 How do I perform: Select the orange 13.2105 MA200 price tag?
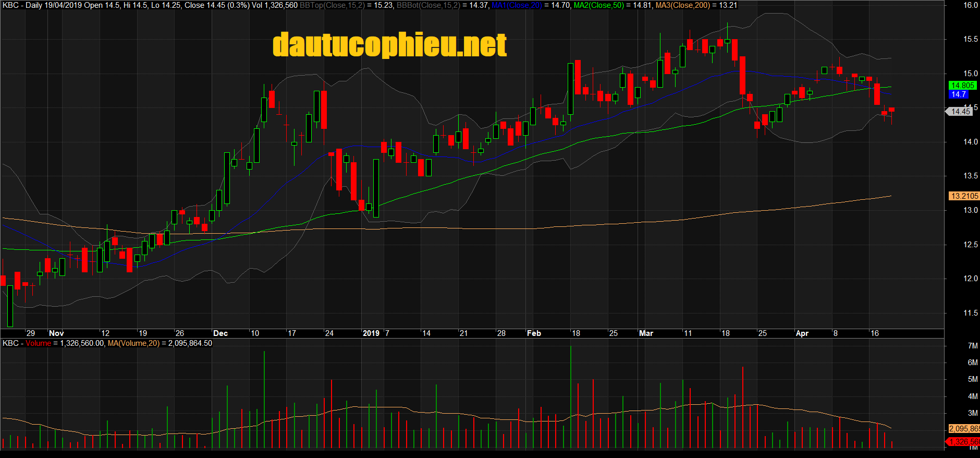tap(964, 196)
